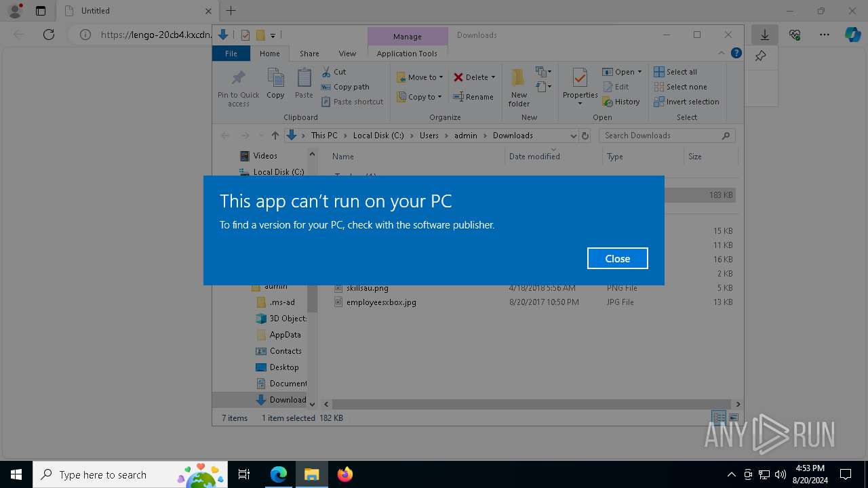Image resolution: width=868 pixels, height=488 pixels.
Task: Switch to the View ribbon tab
Action: (347, 54)
